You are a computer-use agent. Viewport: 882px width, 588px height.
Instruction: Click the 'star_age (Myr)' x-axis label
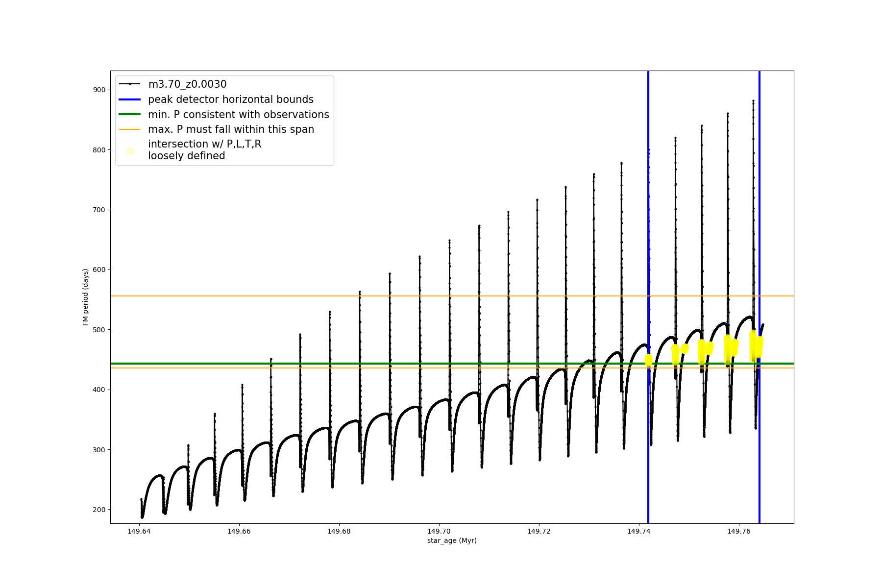tap(452, 540)
